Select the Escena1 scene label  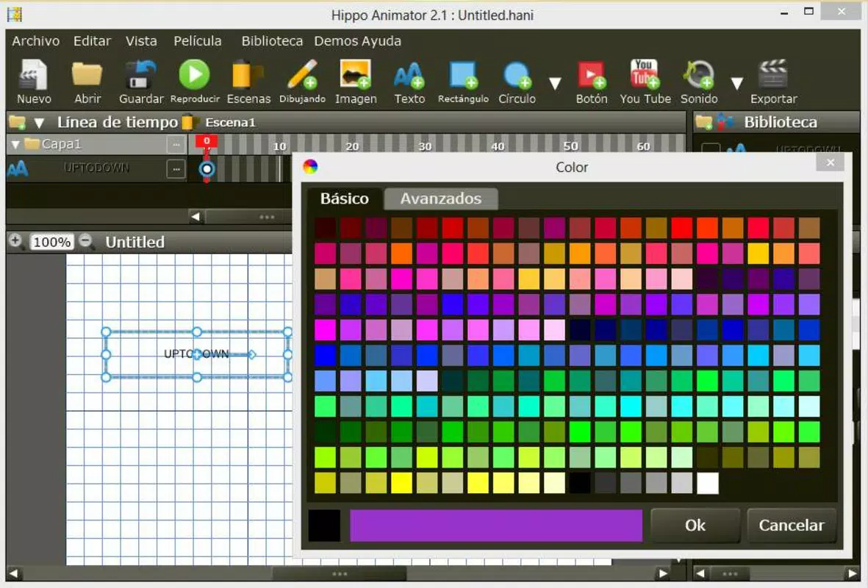tap(230, 122)
